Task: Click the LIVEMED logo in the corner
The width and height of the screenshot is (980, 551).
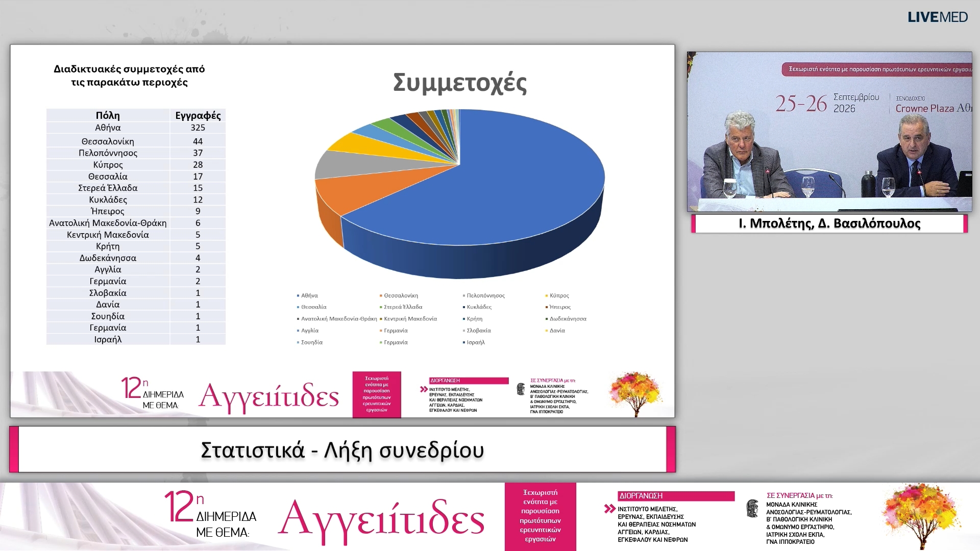Action: pyautogui.click(x=938, y=17)
